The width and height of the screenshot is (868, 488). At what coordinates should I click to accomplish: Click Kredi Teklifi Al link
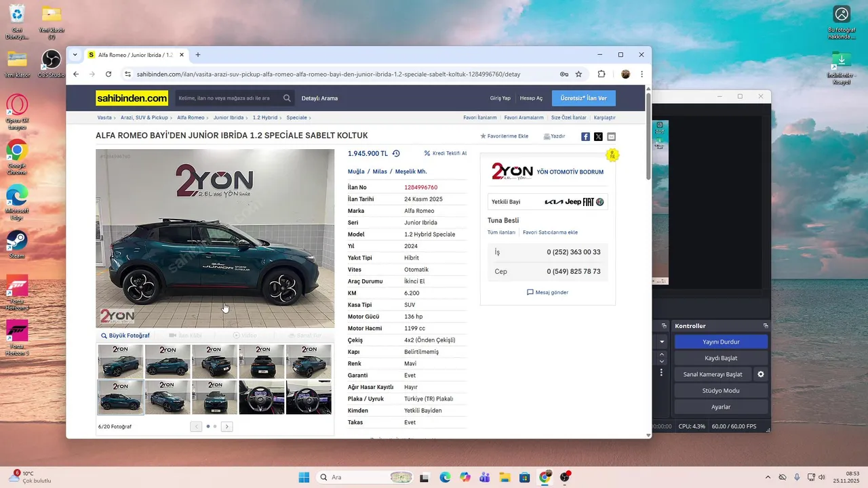pyautogui.click(x=446, y=153)
